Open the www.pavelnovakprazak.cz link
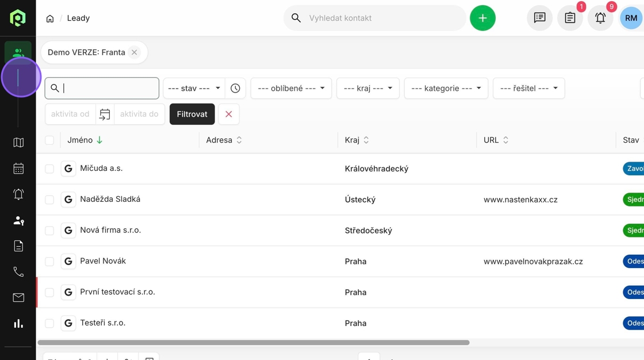The height and width of the screenshot is (360, 644). coord(533,261)
